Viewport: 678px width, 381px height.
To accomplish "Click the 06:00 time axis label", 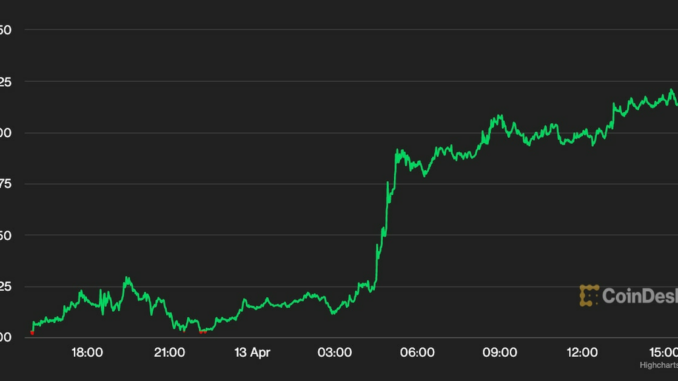I will pyautogui.click(x=417, y=352).
